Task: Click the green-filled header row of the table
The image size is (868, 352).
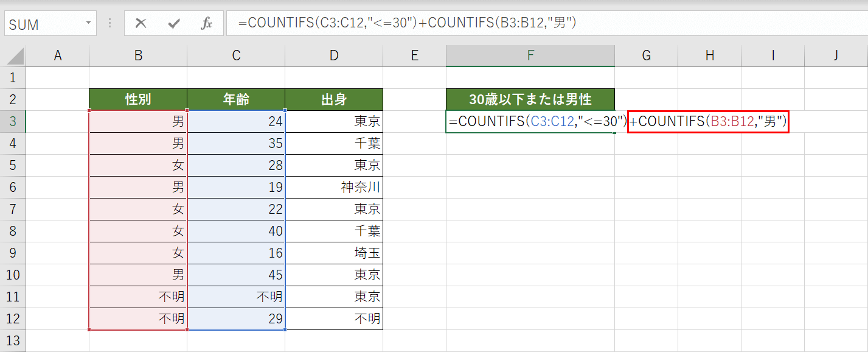Action: point(235,99)
